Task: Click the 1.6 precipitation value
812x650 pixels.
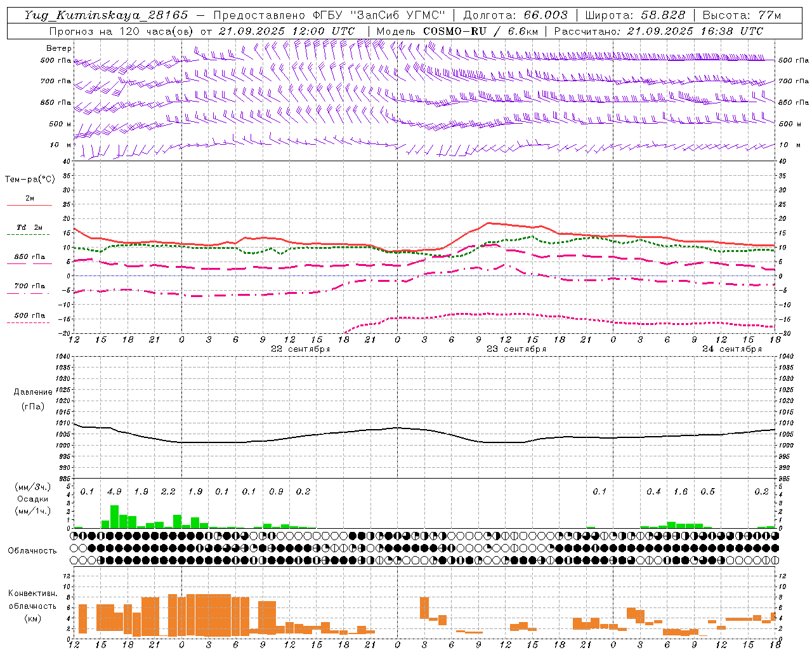Action: click(x=681, y=492)
